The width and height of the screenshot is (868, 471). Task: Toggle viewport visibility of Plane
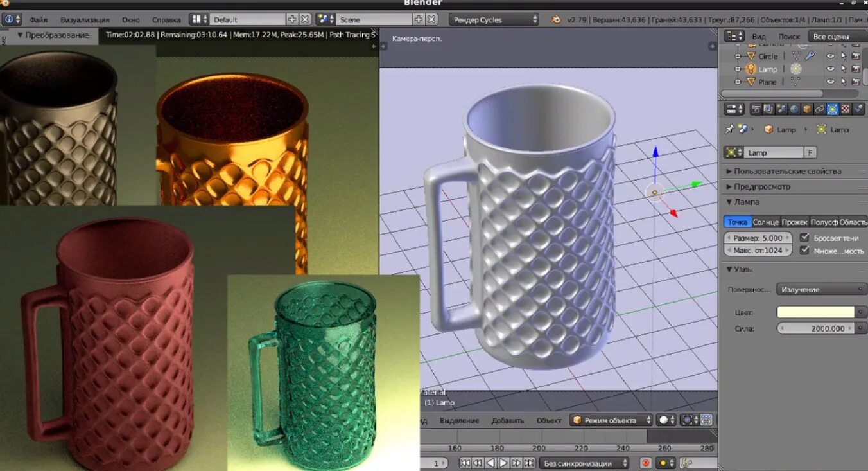pos(830,82)
